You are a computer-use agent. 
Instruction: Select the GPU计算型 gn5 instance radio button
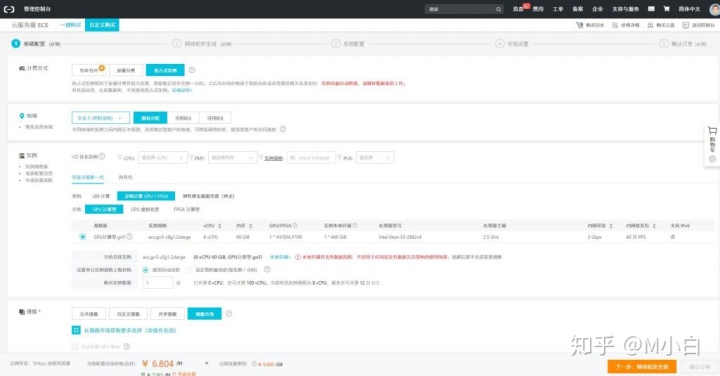[x=83, y=237]
